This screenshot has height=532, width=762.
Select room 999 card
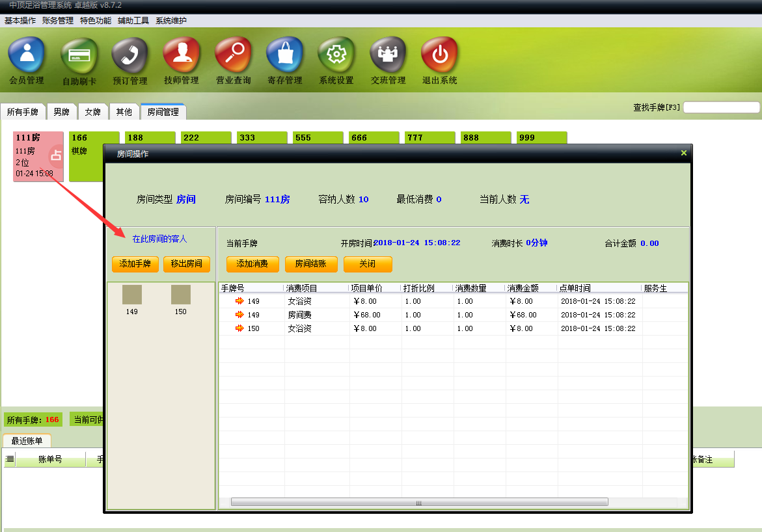point(541,137)
